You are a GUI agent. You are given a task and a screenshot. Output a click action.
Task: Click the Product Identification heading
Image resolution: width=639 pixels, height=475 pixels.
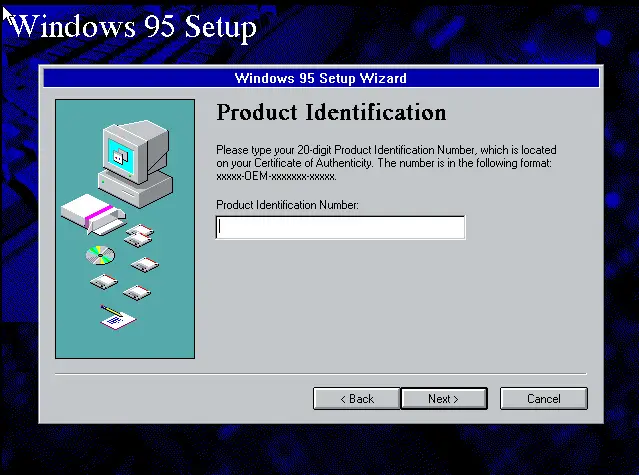coord(331,111)
